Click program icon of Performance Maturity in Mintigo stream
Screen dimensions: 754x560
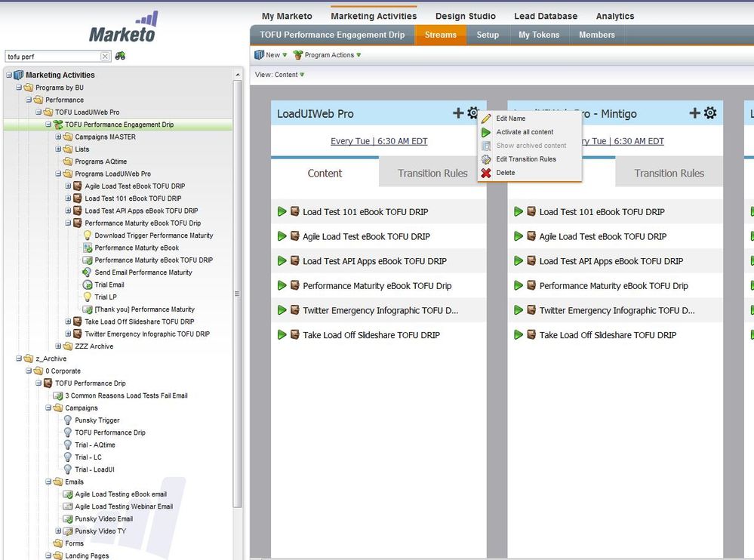click(x=531, y=285)
